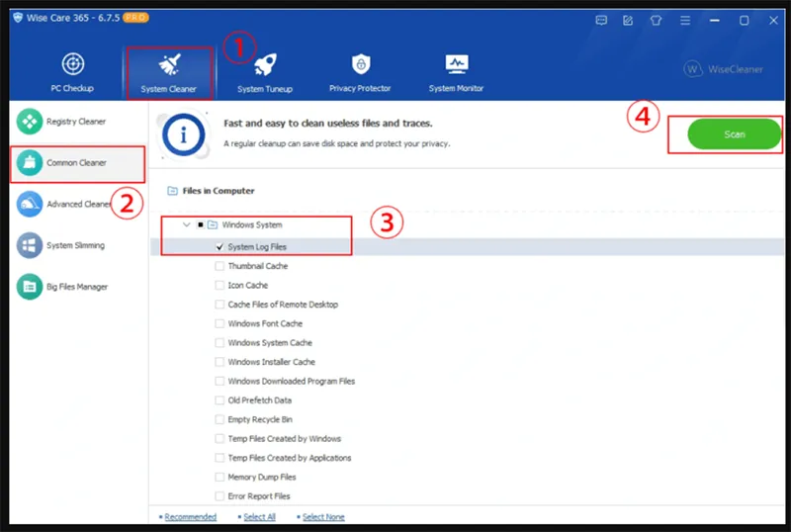Image resolution: width=791 pixels, height=532 pixels.
Task: Switch to the System Tuneup tab
Action: tap(265, 73)
